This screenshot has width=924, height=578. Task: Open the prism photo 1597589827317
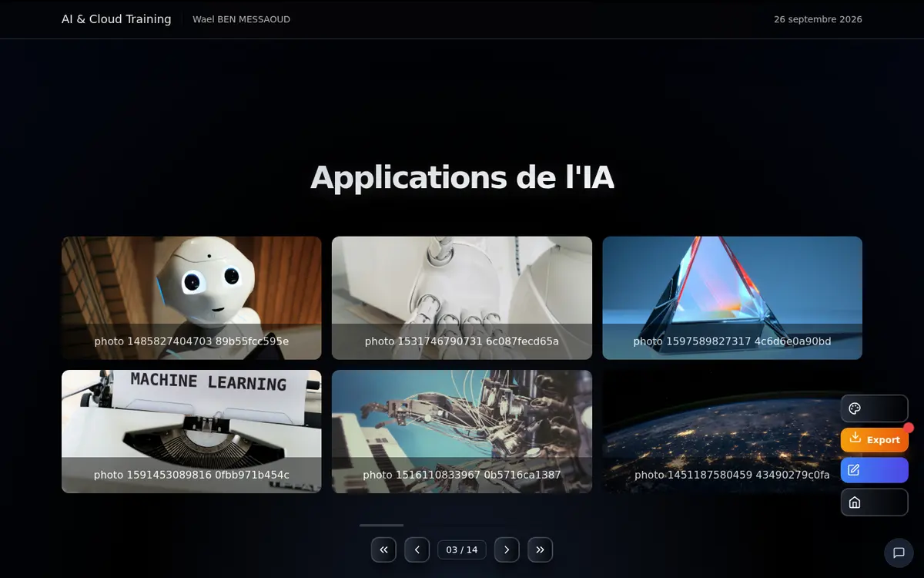(x=732, y=297)
